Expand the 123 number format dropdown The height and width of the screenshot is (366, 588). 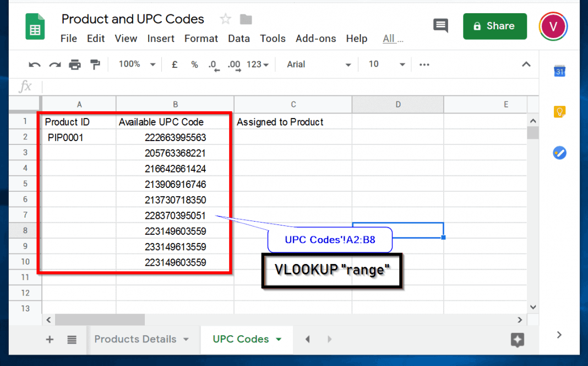[x=258, y=64]
